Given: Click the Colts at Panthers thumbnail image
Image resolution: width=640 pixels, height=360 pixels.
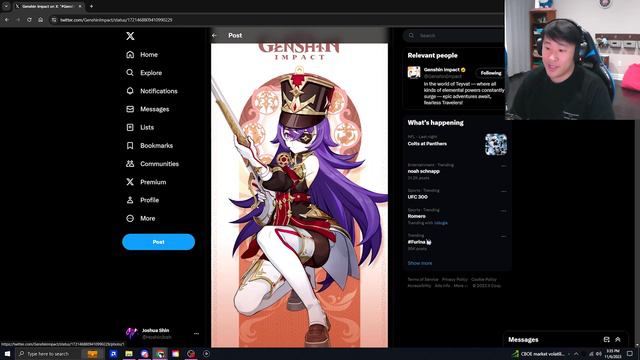Looking at the screenshot, I should coord(496,144).
